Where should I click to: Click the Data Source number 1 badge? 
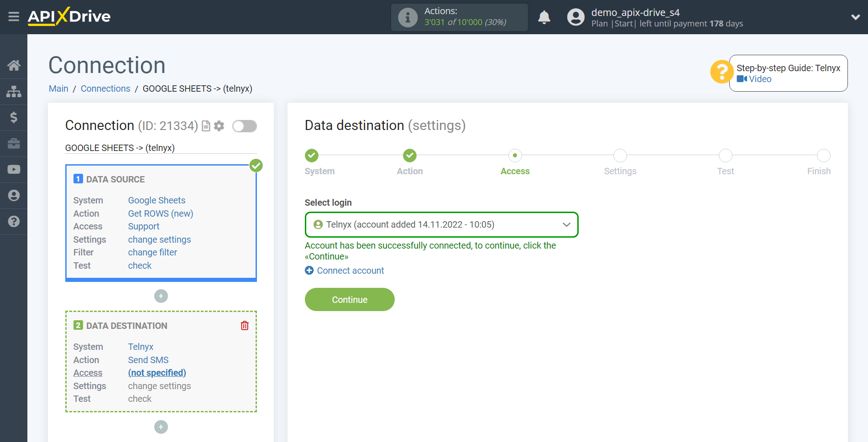pos(78,179)
